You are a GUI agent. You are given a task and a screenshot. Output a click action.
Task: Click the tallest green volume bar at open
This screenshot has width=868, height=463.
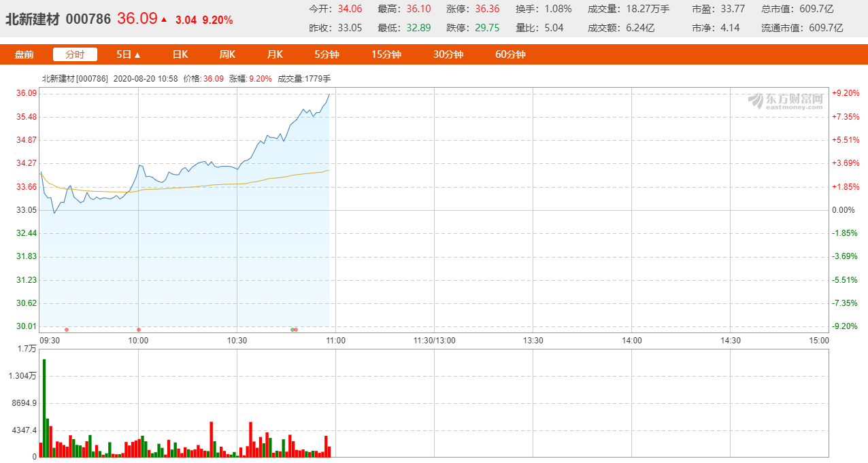44,408
